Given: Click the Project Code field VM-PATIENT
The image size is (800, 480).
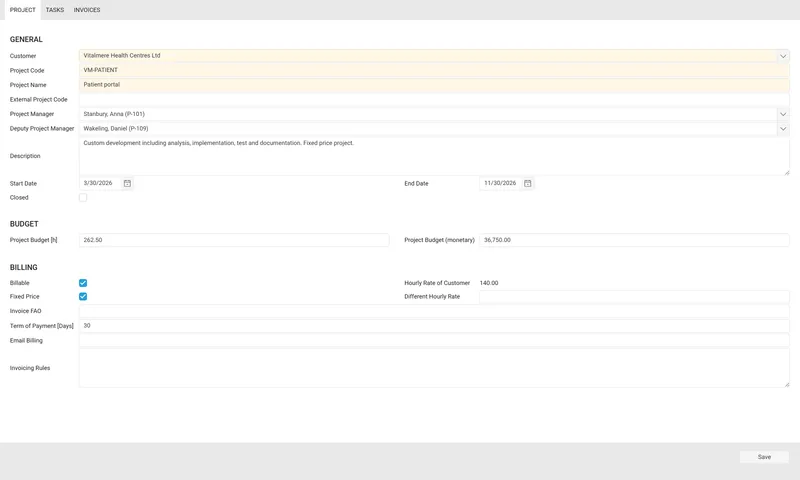Looking at the screenshot, I should (434, 70).
